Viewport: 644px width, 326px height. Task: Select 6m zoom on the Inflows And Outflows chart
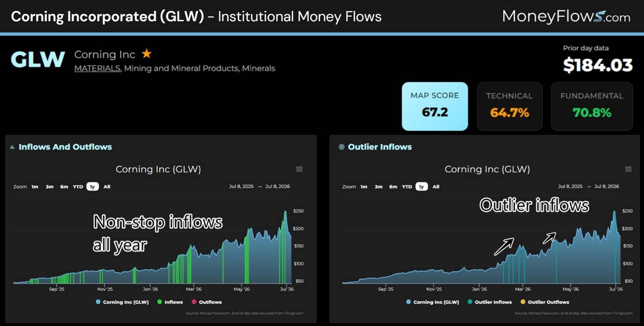(x=64, y=187)
